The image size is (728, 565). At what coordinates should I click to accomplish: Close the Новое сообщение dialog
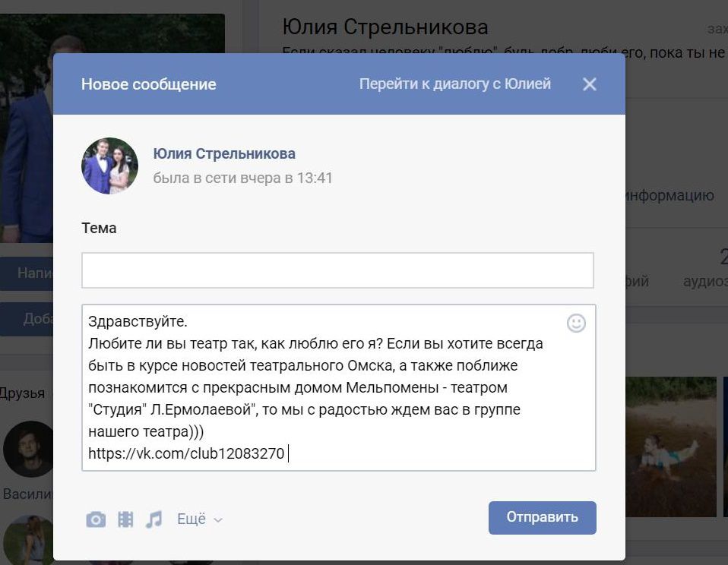(589, 84)
